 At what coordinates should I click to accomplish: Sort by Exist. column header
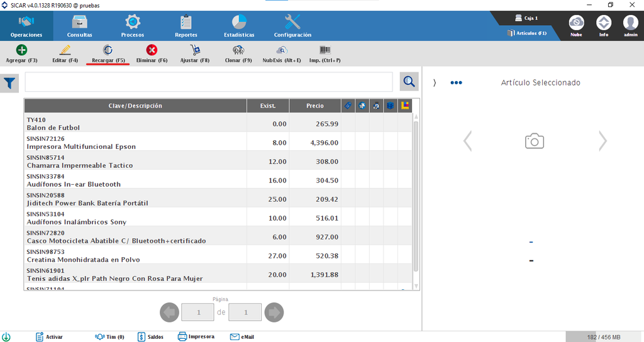coord(268,106)
